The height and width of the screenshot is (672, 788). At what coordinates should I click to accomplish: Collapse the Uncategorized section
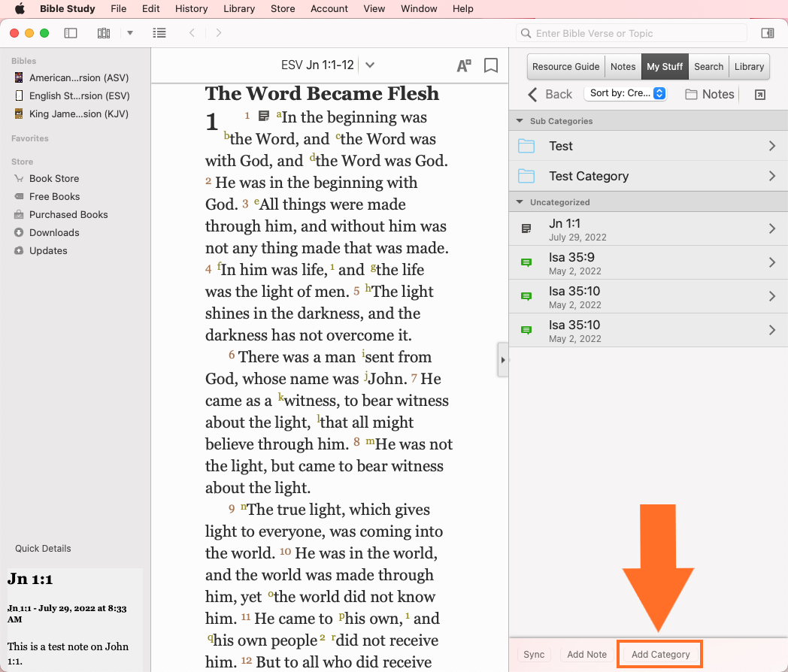[x=520, y=202]
